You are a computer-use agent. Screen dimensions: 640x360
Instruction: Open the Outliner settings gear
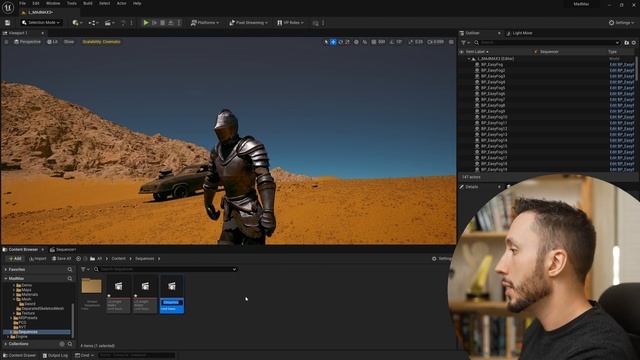click(x=634, y=42)
